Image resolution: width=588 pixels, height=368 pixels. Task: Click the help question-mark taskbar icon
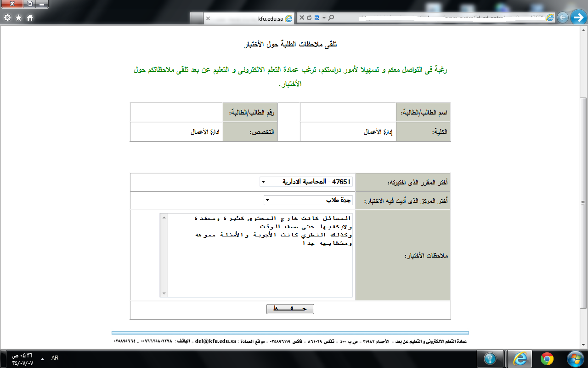click(x=490, y=359)
